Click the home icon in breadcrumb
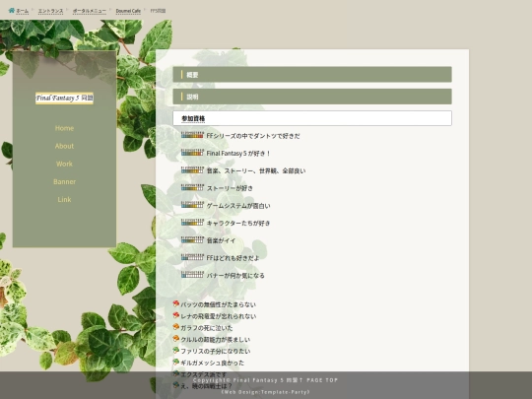The image size is (532, 399). point(12,11)
